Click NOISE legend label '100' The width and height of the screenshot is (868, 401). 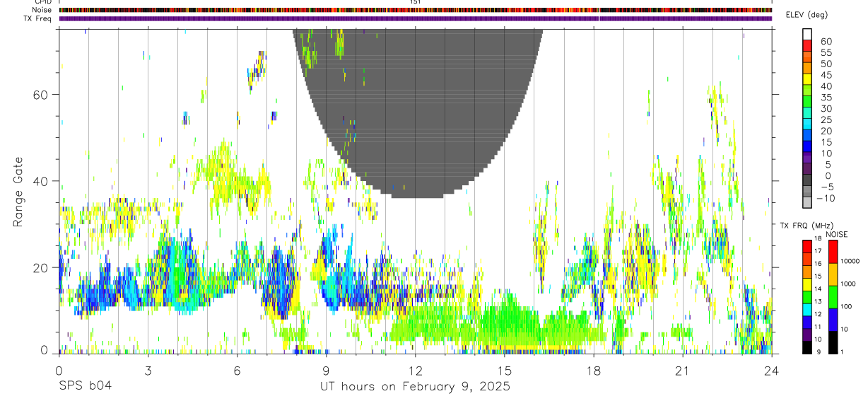point(845,307)
